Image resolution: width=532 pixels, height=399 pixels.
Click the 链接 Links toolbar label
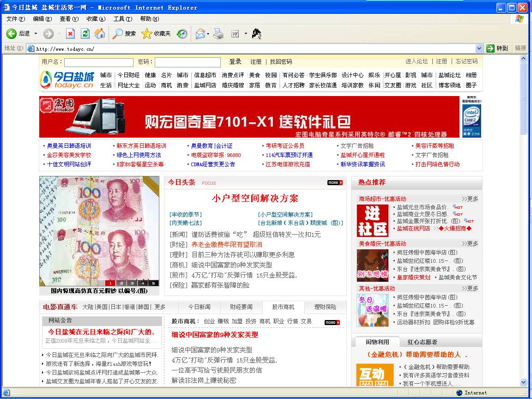[x=520, y=48]
